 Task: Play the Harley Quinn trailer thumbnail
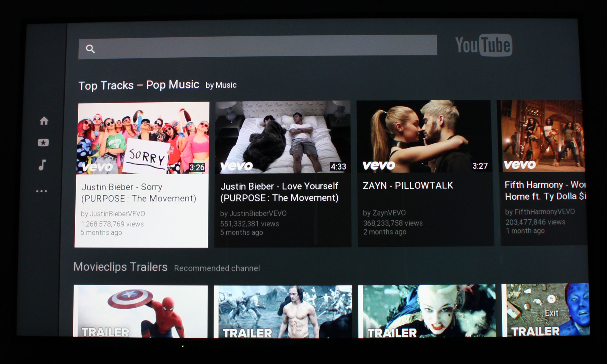click(x=427, y=311)
